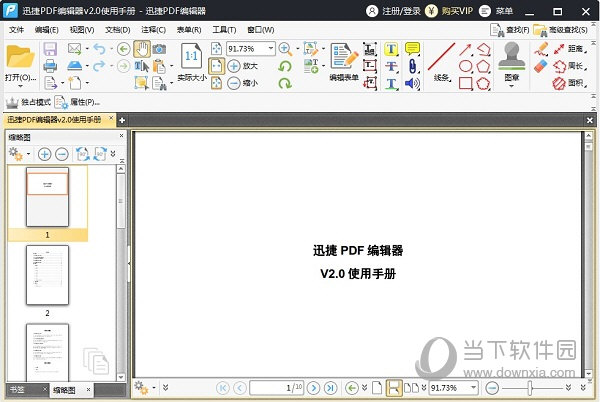The height and width of the screenshot is (402, 600).
Task: Click the print icon
Action: (x=50, y=66)
